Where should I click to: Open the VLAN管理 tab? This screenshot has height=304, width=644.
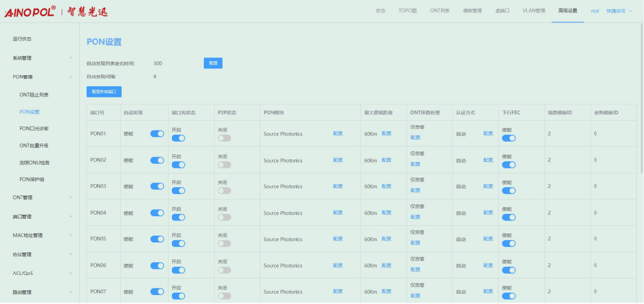click(x=534, y=11)
